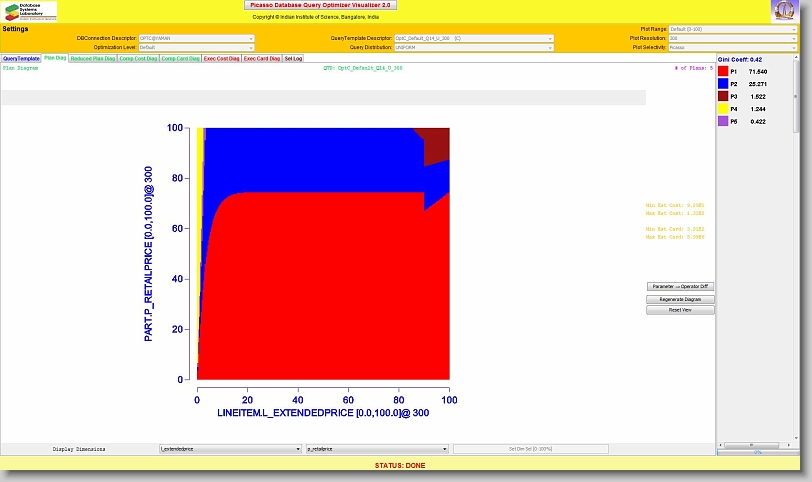Click the Database Systems Laboratory logo

coord(29,11)
